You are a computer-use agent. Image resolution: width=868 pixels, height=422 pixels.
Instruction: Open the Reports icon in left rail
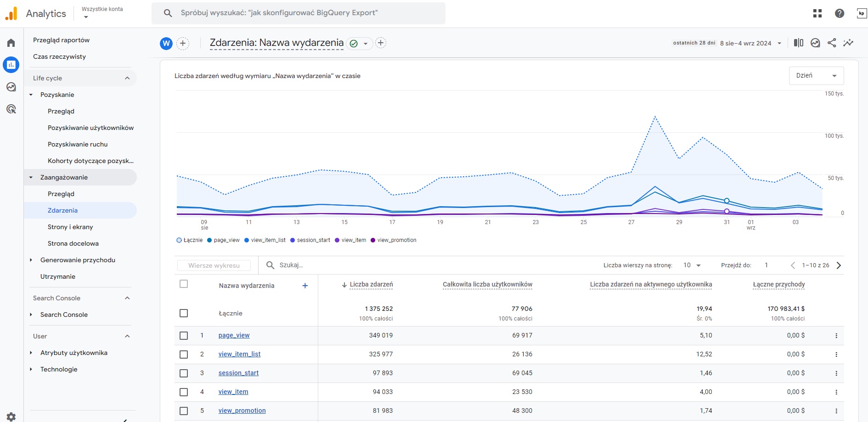click(11, 65)
